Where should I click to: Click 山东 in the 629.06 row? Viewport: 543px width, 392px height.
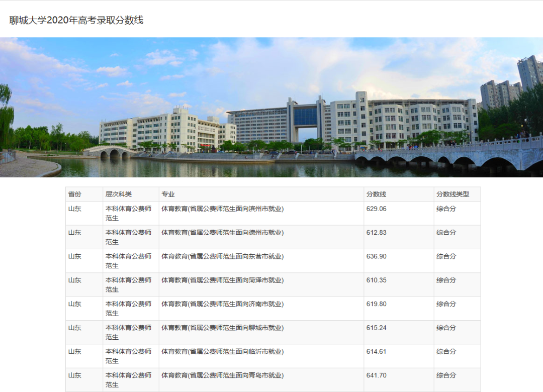[x=75, y=209]
